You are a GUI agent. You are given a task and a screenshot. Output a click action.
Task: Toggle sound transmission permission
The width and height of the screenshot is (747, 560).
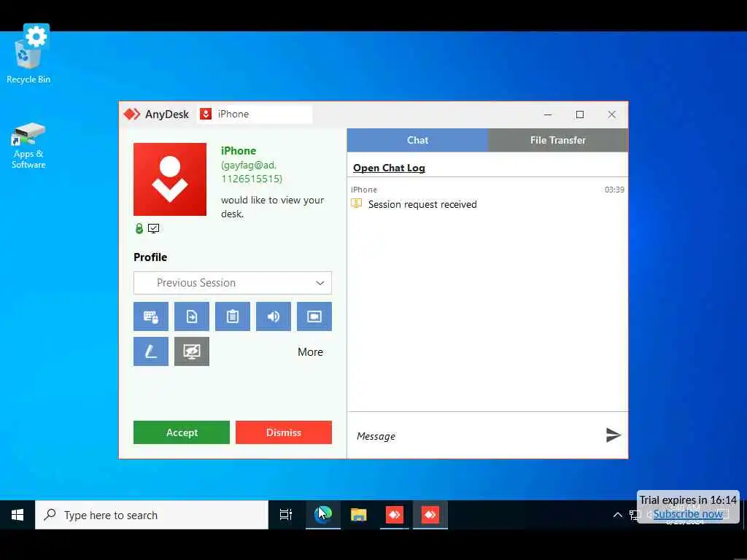pyautogui.click(x=274, y=316)
